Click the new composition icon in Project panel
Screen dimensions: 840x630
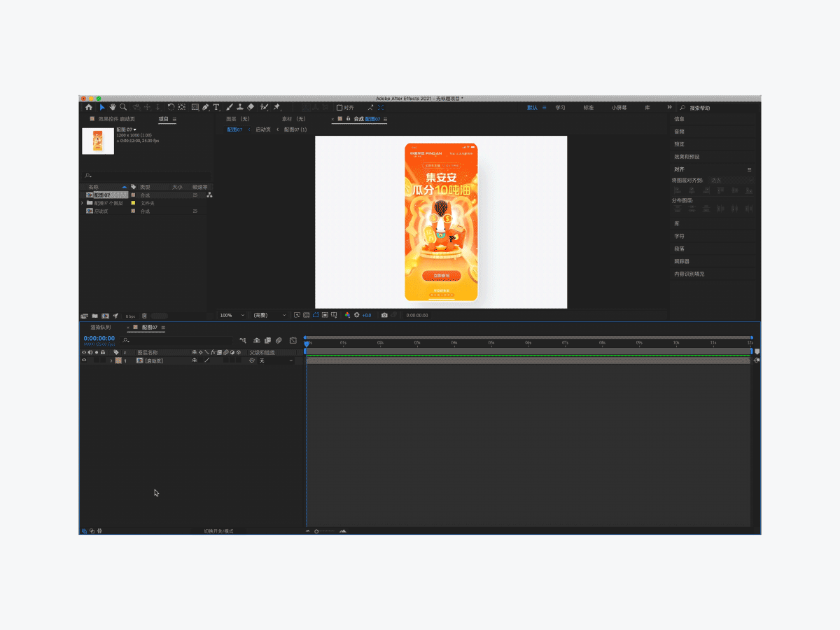pos(105,316)
